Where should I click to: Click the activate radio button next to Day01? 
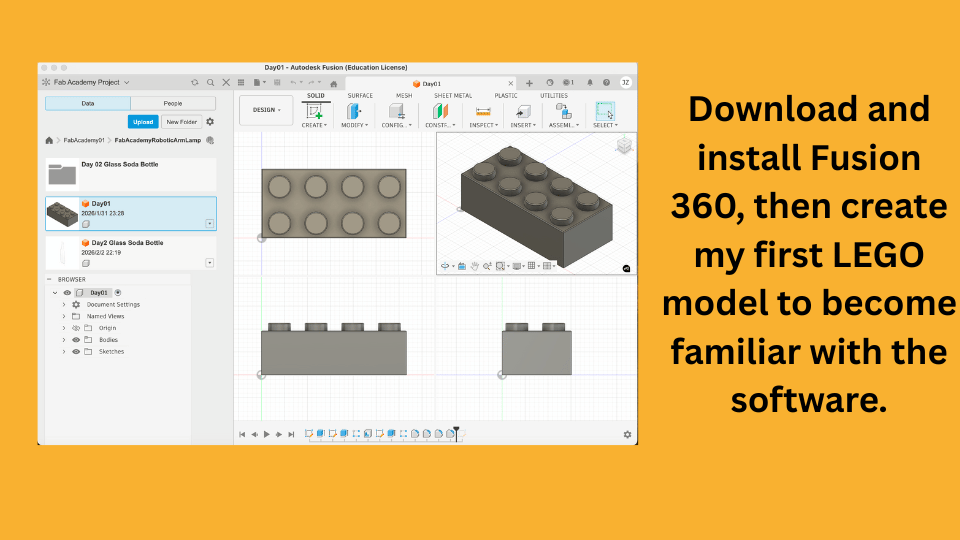(118, 293)
